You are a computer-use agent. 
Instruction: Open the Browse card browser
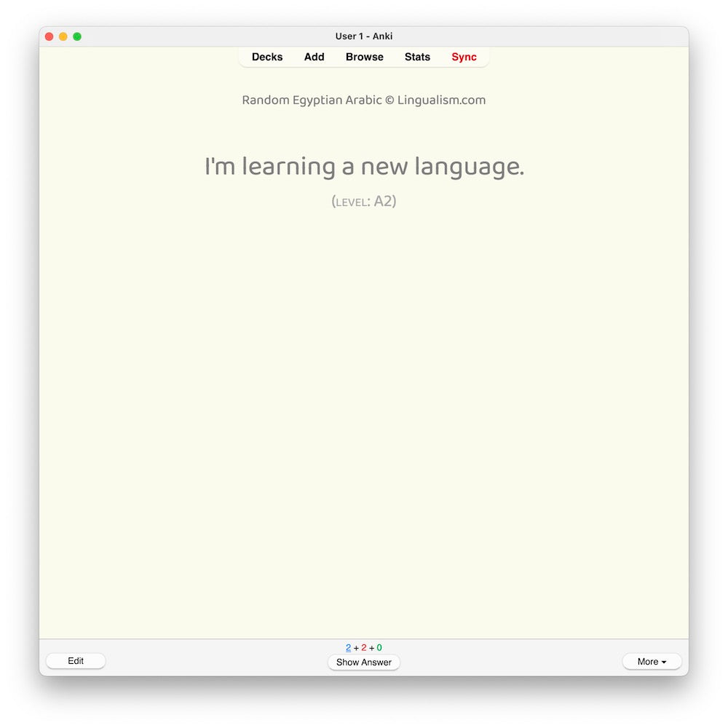pyautogui.click(x=364, y=57)
